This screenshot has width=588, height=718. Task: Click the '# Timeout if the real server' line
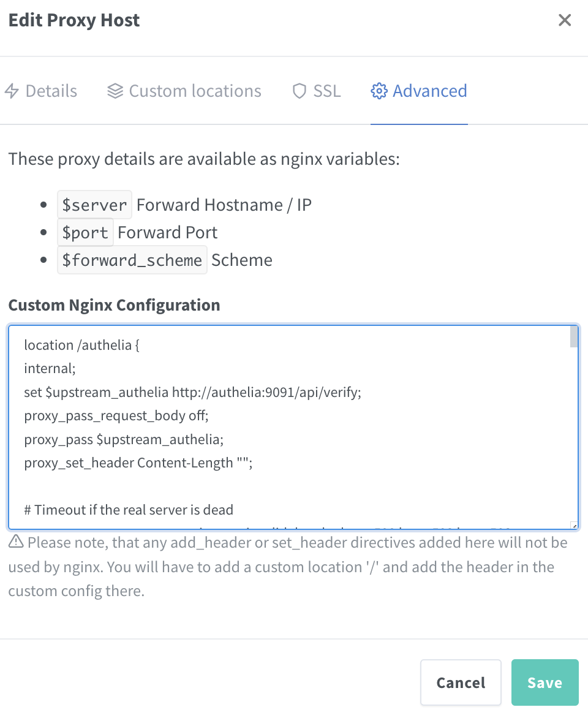(x=129, y=510)
